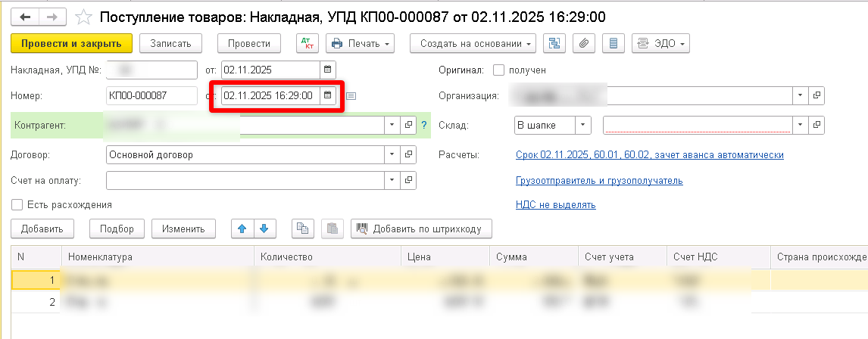Viewport: 868px width, 339px height.
Task: Click the Счет учета column header
Action: click(x=622, y=257)
